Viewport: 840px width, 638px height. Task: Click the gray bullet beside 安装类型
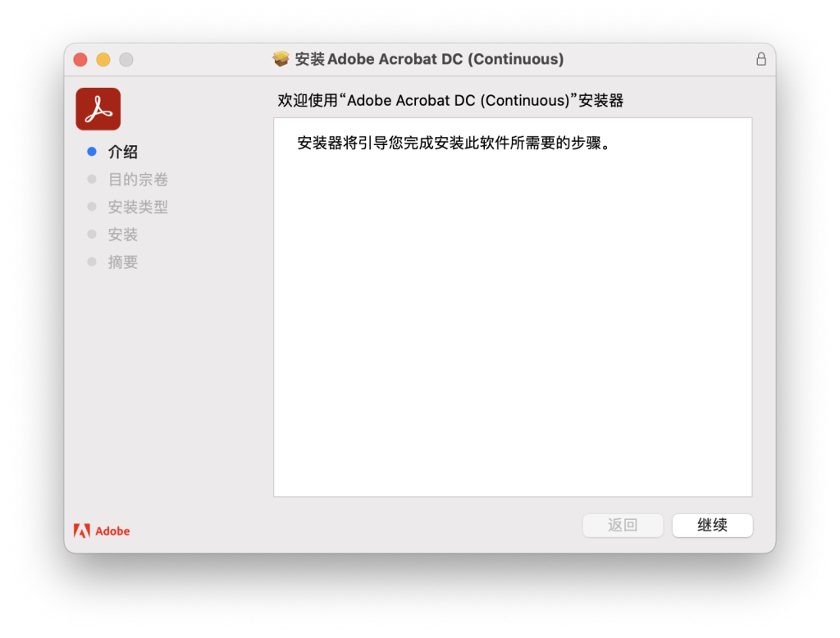(92, 206)
